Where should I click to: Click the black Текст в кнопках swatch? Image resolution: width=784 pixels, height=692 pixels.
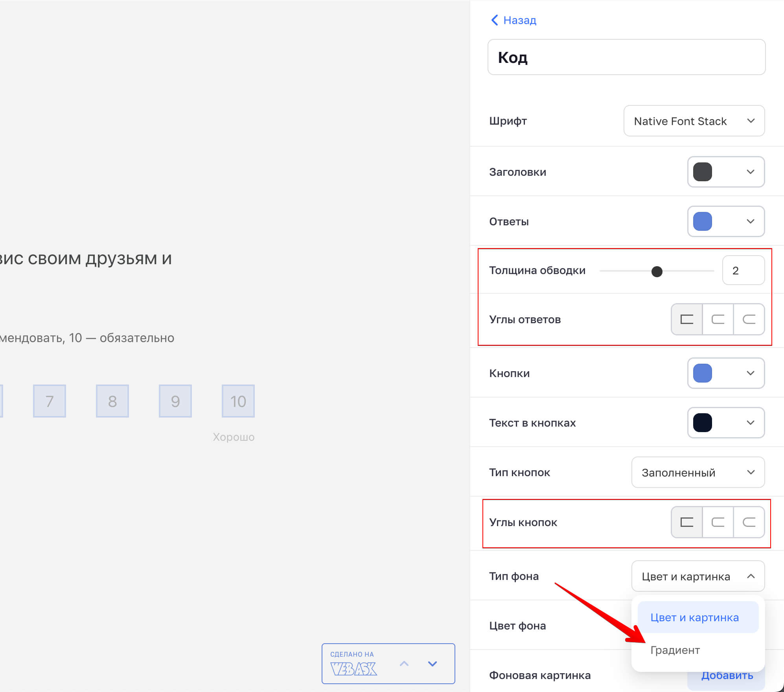[x=703, y=423]
